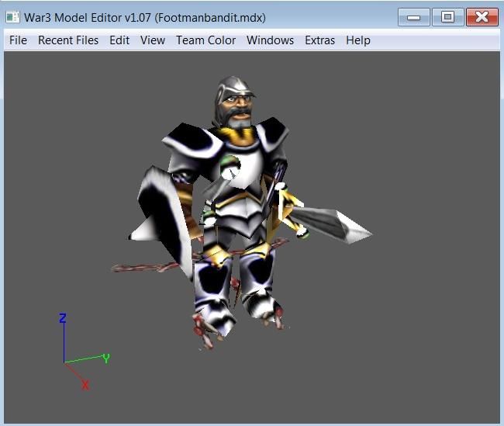This screenshot has height=426, width=504.
Task: Open the Recent Files menu
Action: coord(68,40)
